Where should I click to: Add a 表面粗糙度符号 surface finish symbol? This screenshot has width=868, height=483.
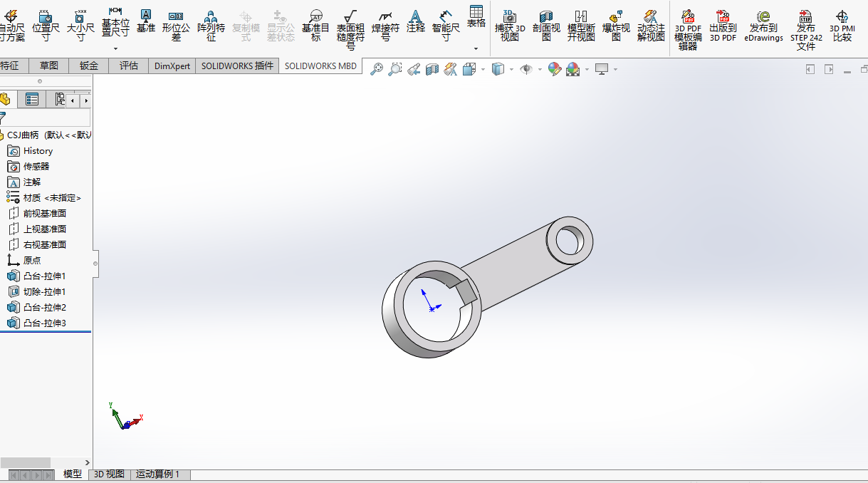tap(350, 29)
